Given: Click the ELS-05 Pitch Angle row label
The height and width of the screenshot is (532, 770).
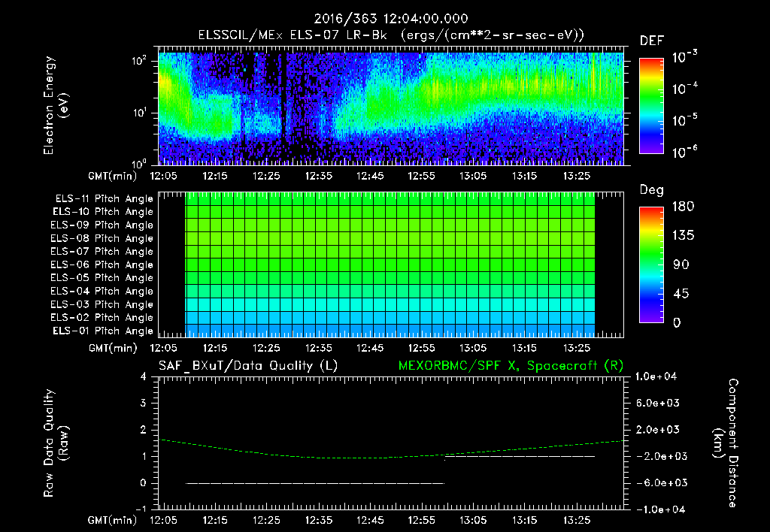Looking at the screenshot, I should click(102, 278).
